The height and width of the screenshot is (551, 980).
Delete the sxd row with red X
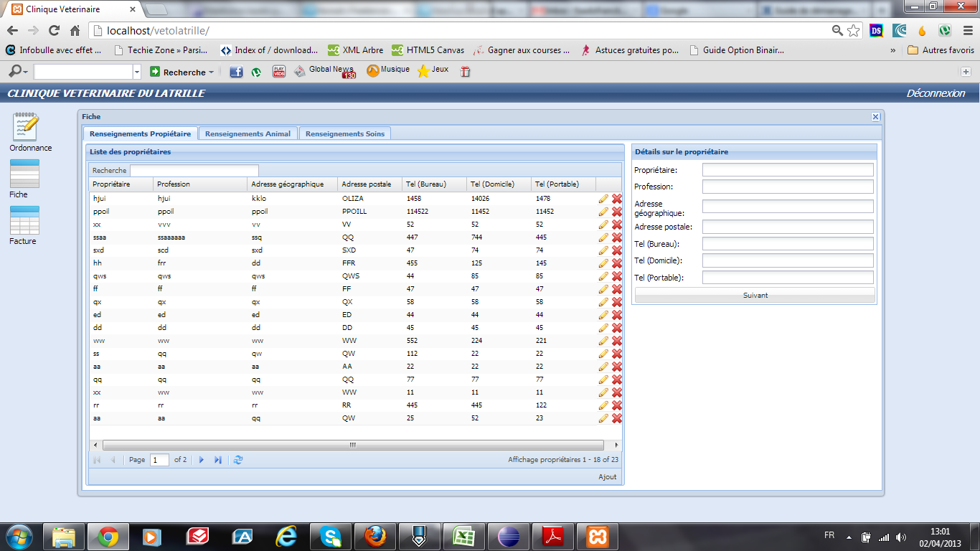click(616, 250)
